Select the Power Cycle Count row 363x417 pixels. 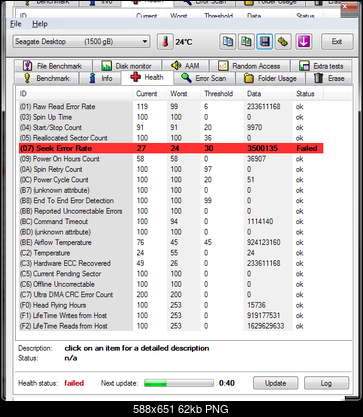[x=171, y=180]
